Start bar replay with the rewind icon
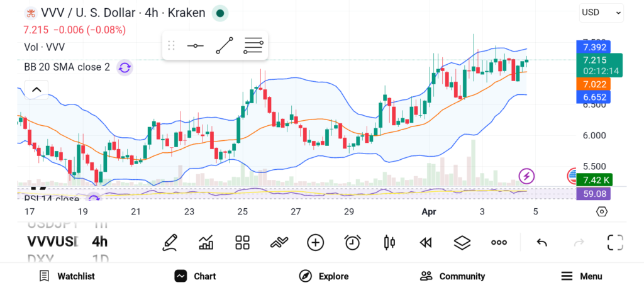The image size is (644, 290). click(426, 242)
